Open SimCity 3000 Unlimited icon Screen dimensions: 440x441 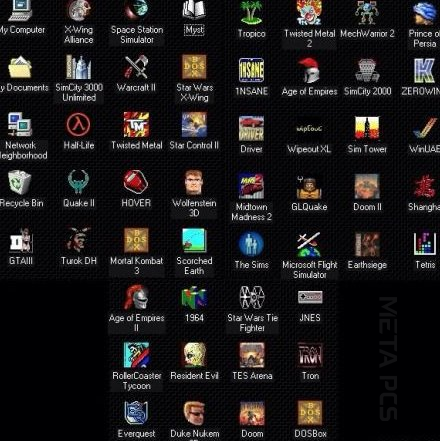[x=79, y=67]
